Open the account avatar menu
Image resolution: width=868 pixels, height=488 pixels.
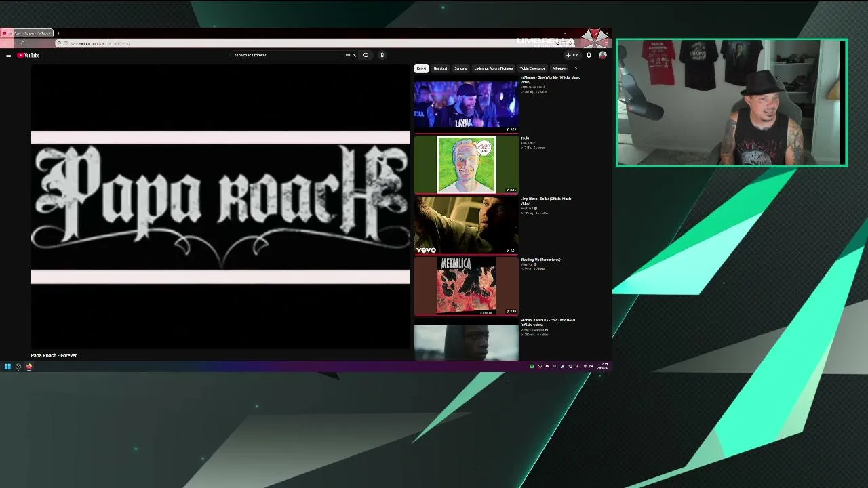click(x=602, y=55)
